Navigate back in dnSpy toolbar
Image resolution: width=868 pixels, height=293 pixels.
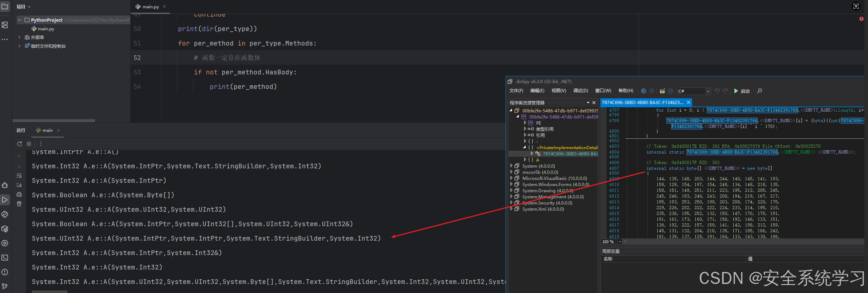pos(643,91)
